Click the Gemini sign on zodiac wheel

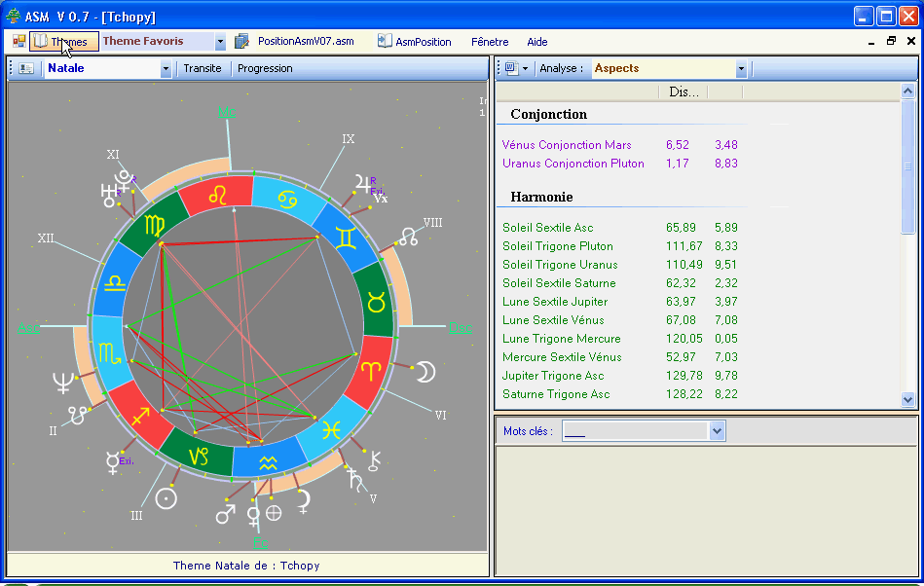[x=346, y=238]
